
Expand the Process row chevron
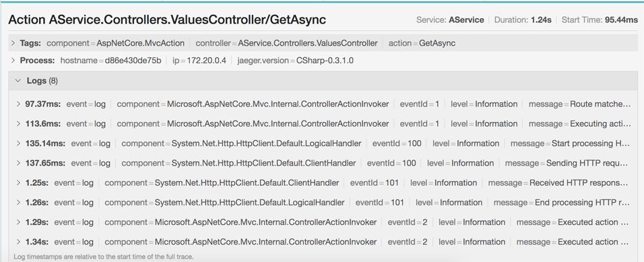click(13, 61)
